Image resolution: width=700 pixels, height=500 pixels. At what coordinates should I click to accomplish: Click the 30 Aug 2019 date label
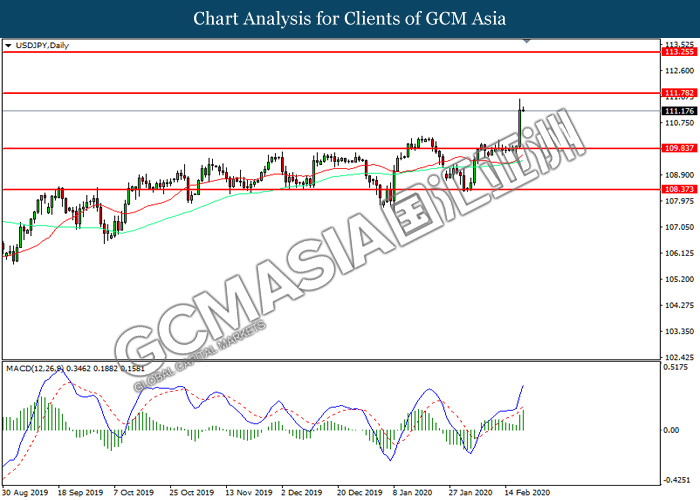tap(25, 493)
